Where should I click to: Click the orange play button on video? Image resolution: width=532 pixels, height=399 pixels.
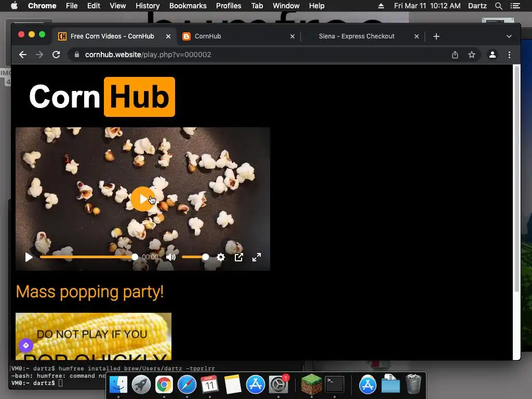143,199
